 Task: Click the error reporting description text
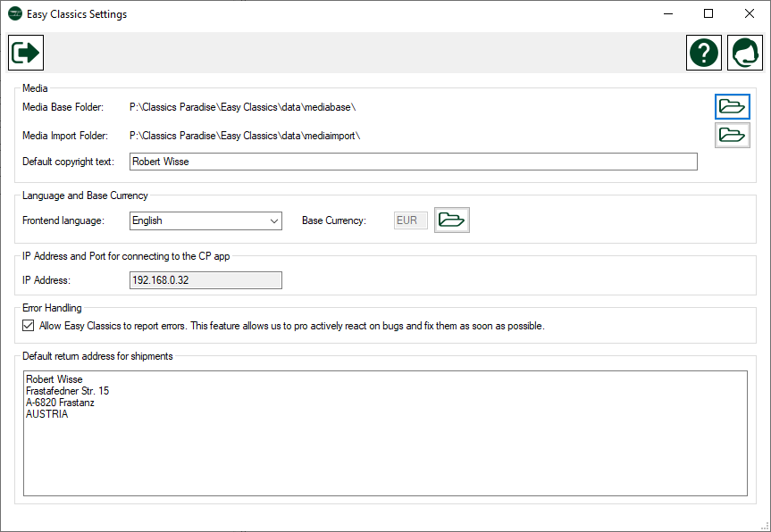[292, 326]
